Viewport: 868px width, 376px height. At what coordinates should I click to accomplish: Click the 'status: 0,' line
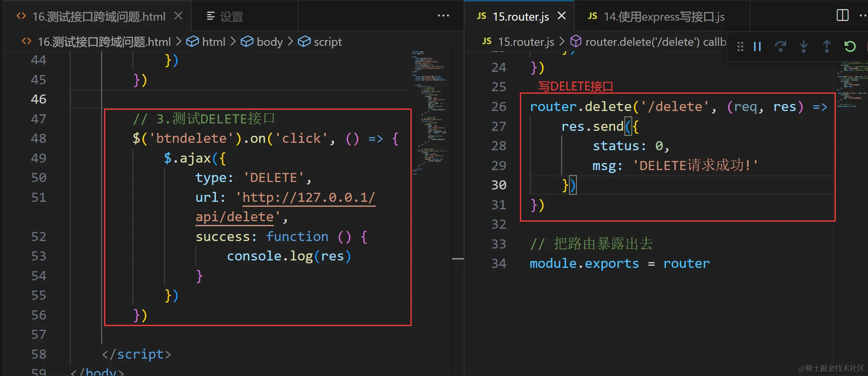631,146
